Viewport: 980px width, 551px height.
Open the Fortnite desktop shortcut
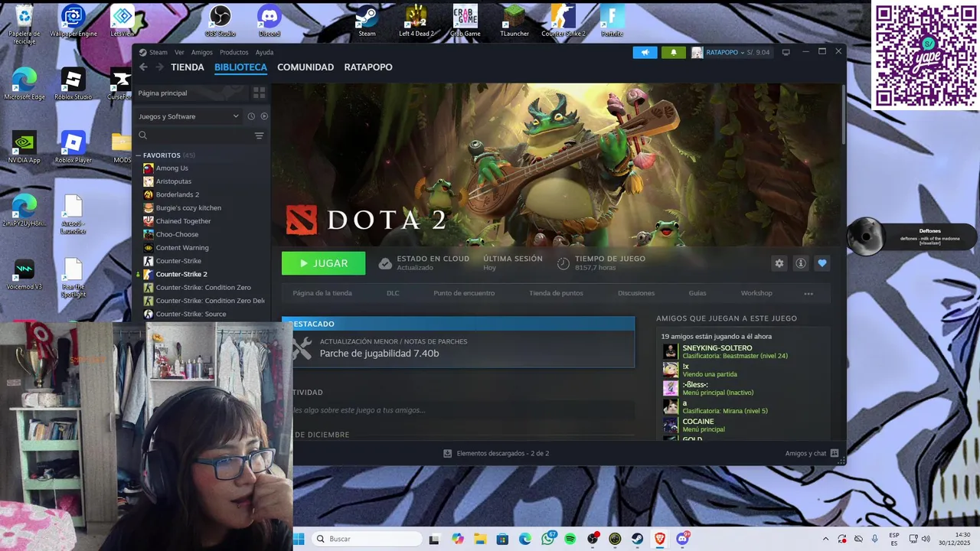tap(612, 21)
